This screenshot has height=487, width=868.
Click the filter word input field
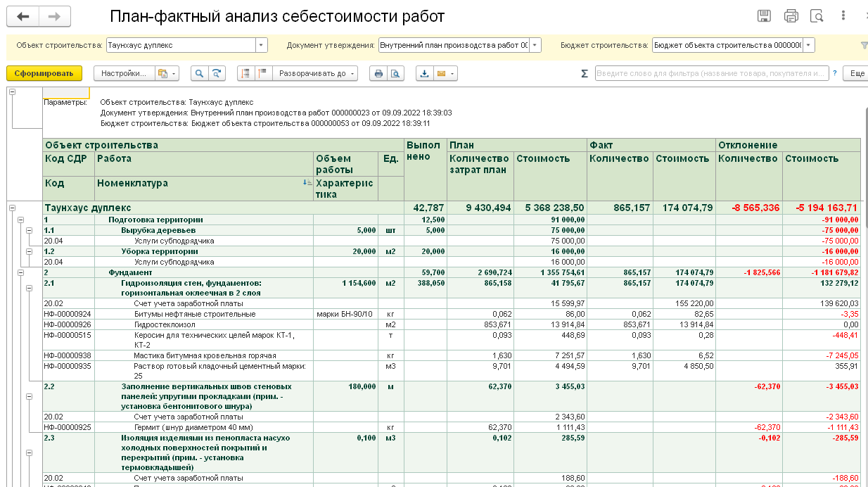[710, 73]
